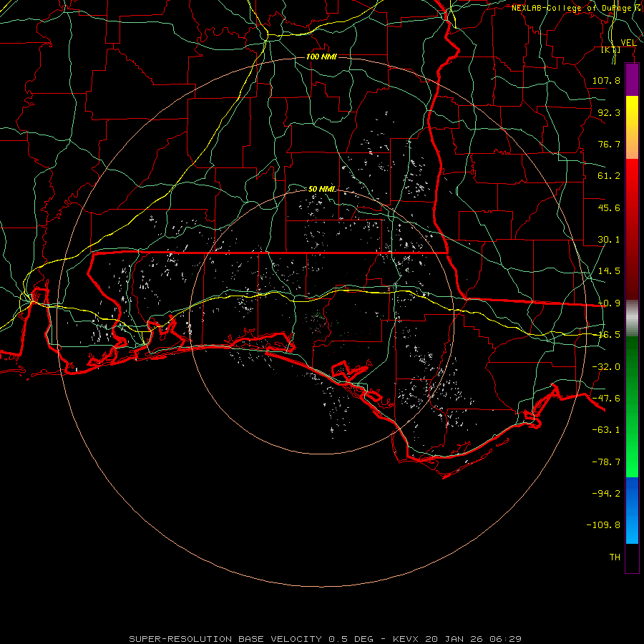
Task: Click the NEXLAB-College of DuPage watermark text
Action: 577,8
